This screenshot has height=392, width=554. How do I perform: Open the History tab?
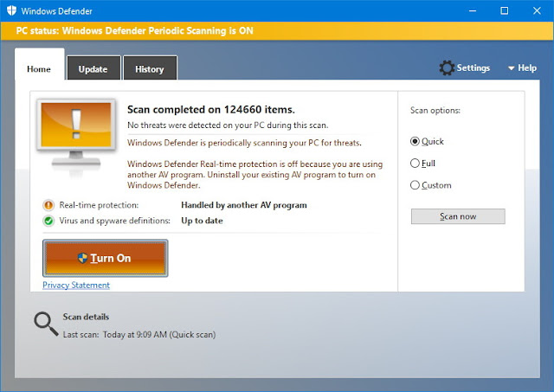coord(150,69)
